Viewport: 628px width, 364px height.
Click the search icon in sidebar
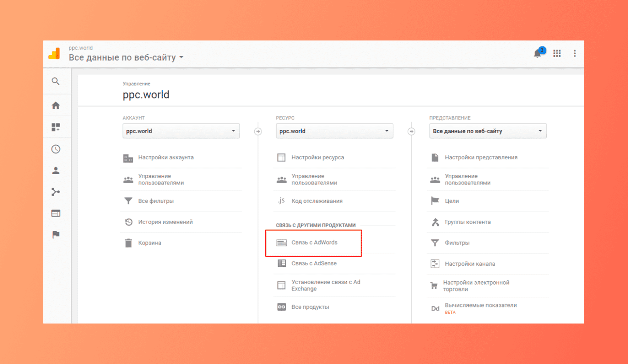tap(56, 81)
